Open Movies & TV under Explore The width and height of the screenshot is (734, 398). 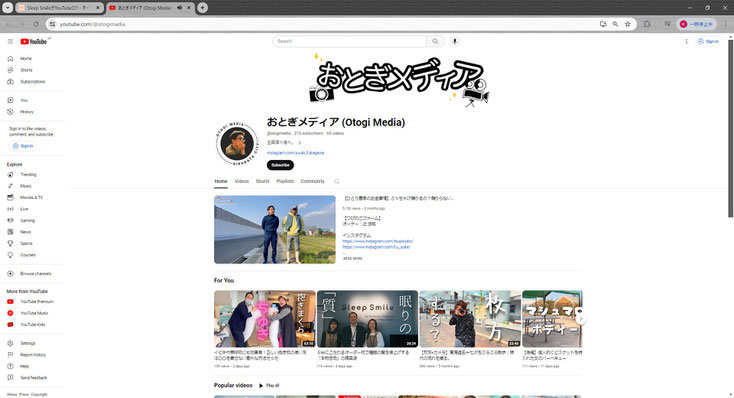tap(31, 198)
